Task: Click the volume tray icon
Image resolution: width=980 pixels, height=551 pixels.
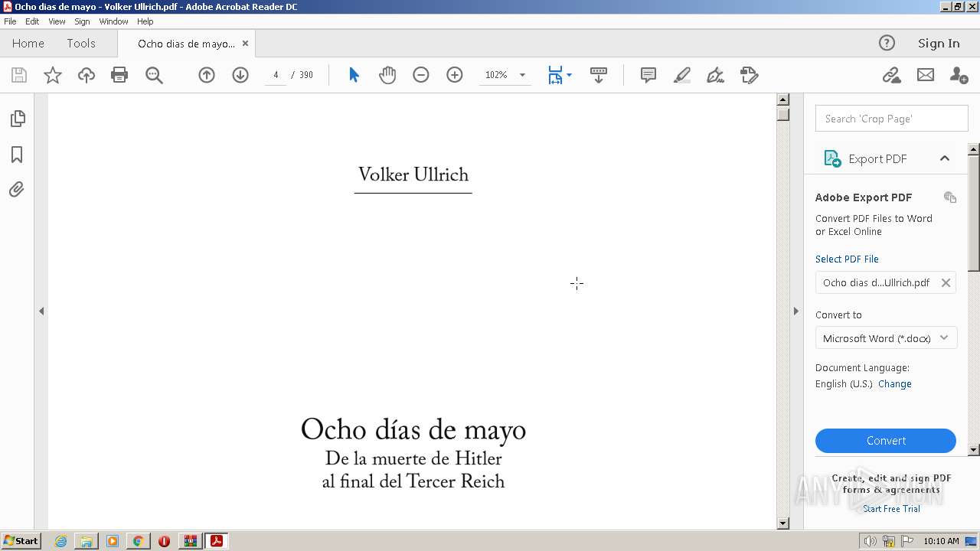Action: [x=870, y=541]
